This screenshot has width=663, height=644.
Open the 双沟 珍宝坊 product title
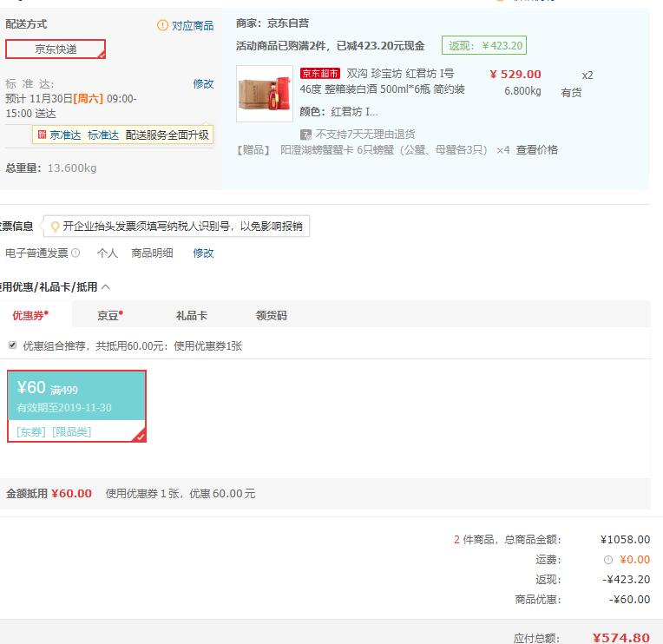[x=382, y=82]
